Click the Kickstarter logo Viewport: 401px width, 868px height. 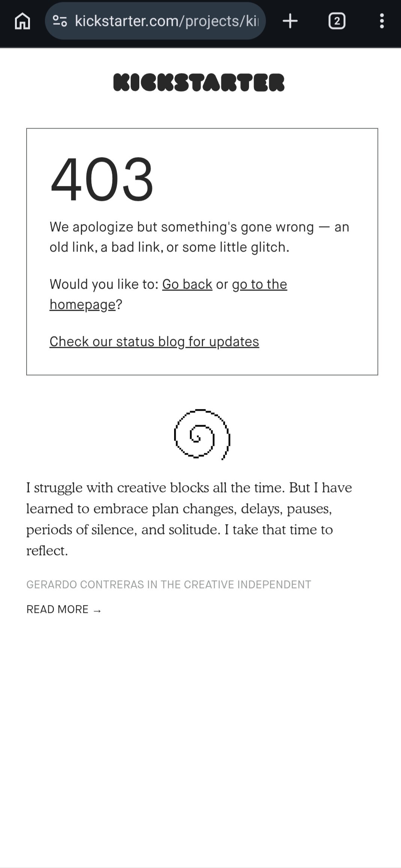(199, 82)
